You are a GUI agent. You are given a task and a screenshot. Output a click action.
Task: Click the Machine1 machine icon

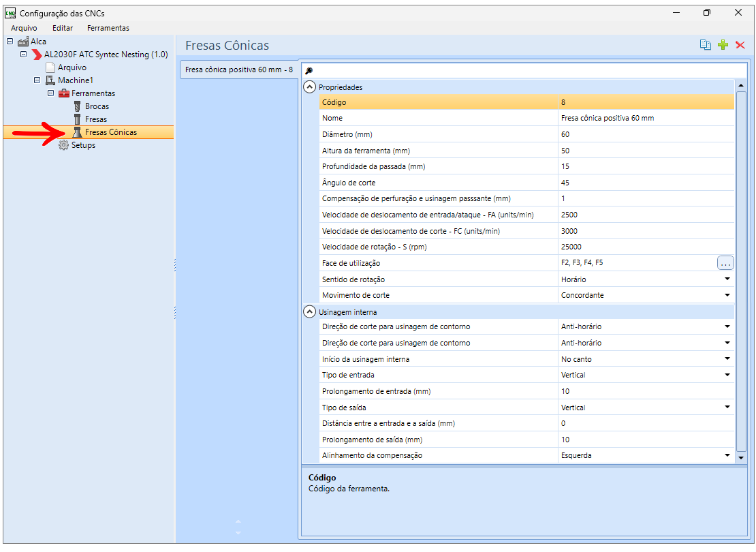(50, 80)
